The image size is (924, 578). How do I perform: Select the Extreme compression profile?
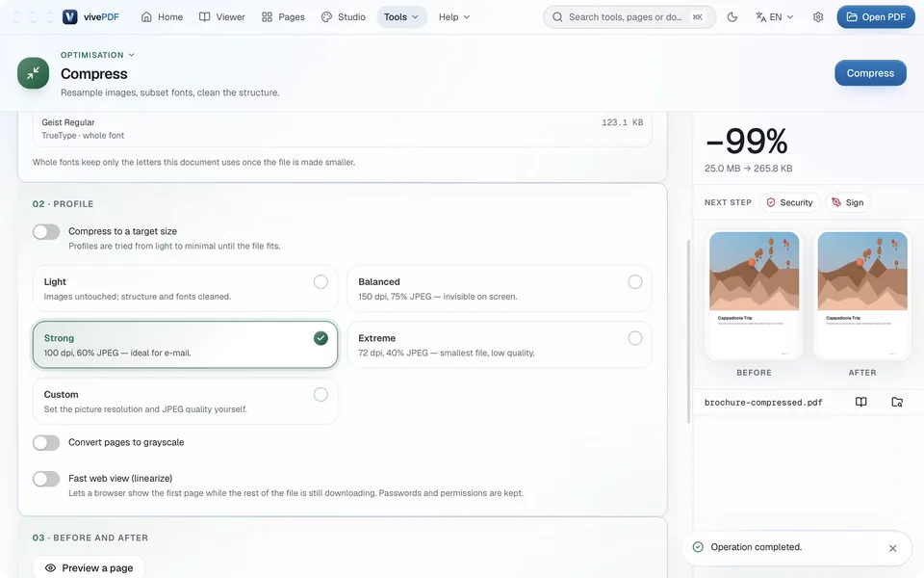pyautogui.click(x=500, y=345)
